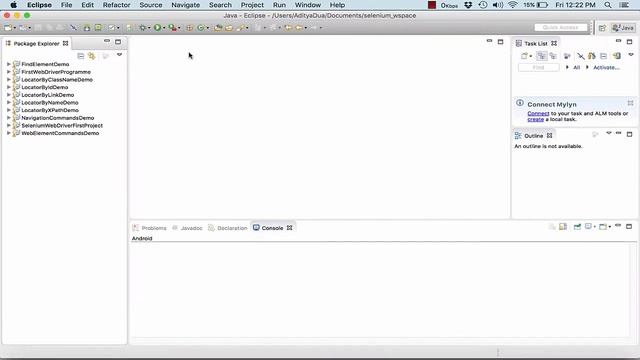Click the Open Task folder icon
This screenshot has height=360, width=640.
point(229,28)
